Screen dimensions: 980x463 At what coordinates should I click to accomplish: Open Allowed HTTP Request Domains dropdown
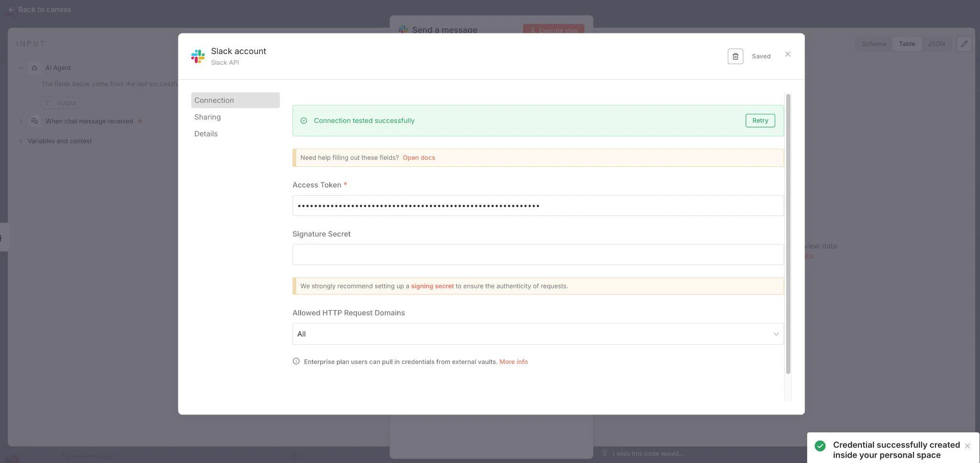point(538,334)
